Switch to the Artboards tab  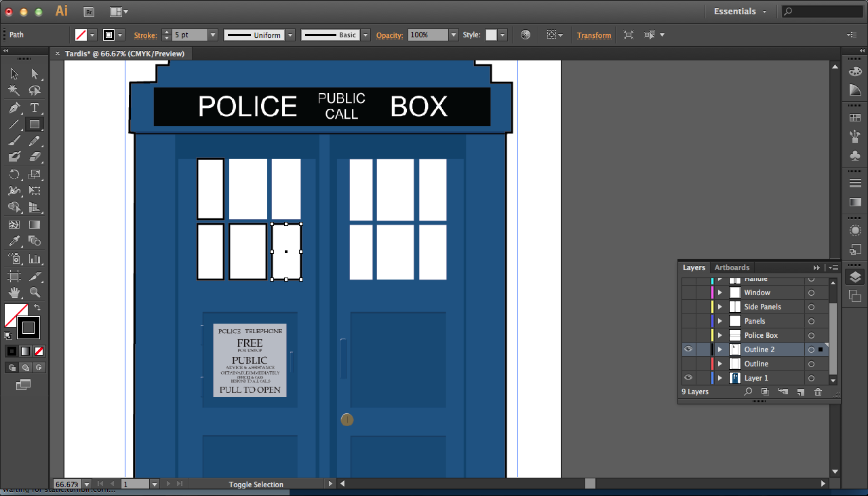click(732, 267)
